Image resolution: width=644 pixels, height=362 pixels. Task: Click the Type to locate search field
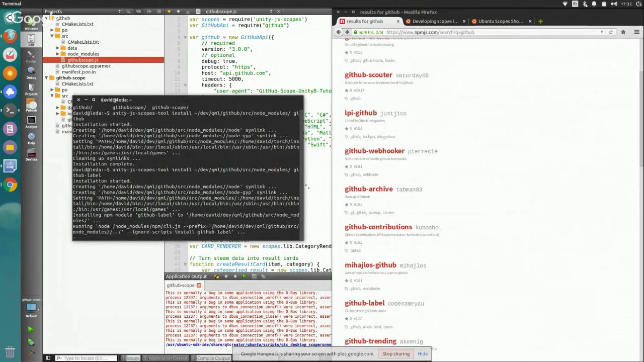tap(86, 358)
